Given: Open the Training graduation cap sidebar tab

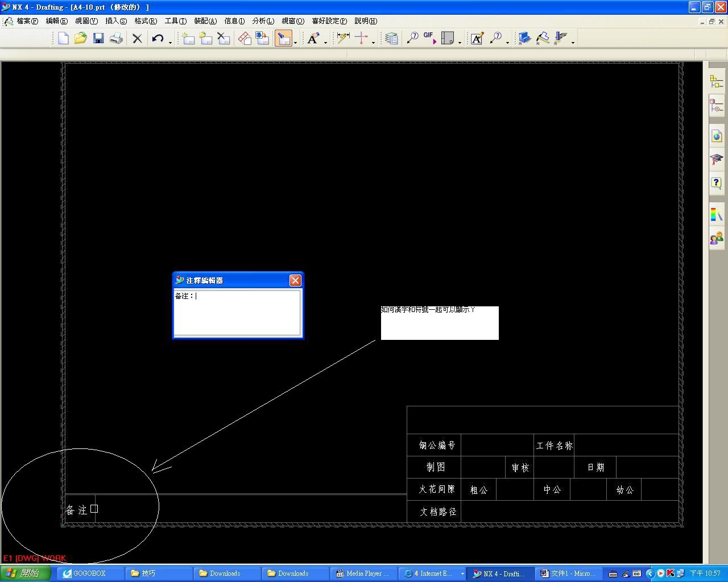Looking at the screenshot, I should (x=716, y=159).
